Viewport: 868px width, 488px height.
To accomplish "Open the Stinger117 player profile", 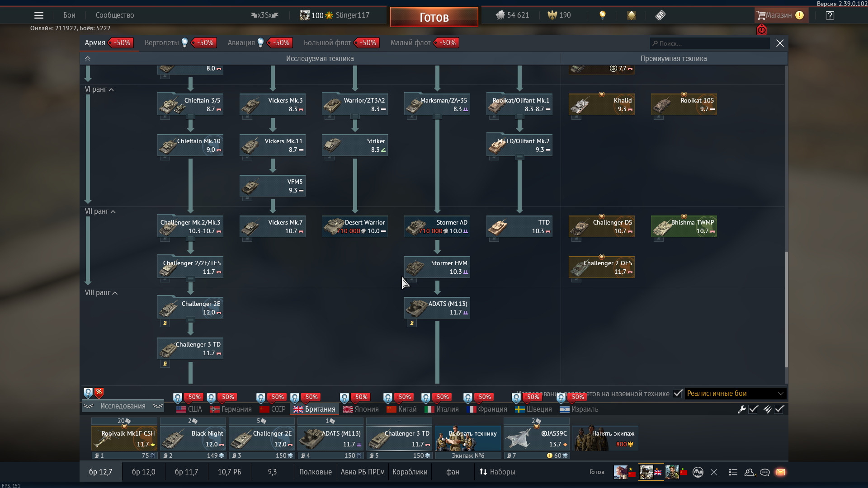I will point(334,15).
